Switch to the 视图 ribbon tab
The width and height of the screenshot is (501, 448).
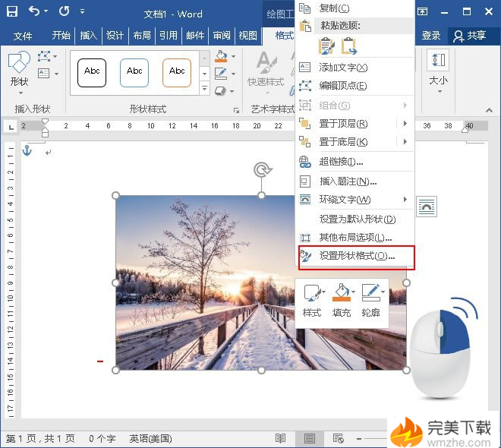pyautogui.click(x=248, y=35)
